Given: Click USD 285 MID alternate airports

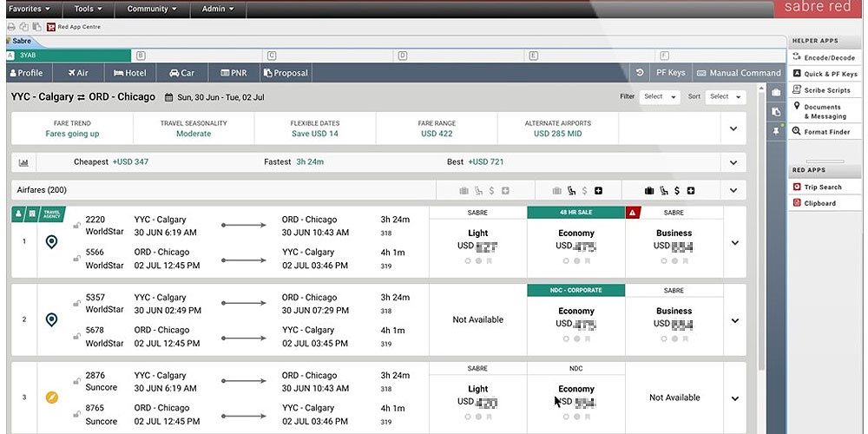Looking at the screenshot, I should [x=558, y=134].
